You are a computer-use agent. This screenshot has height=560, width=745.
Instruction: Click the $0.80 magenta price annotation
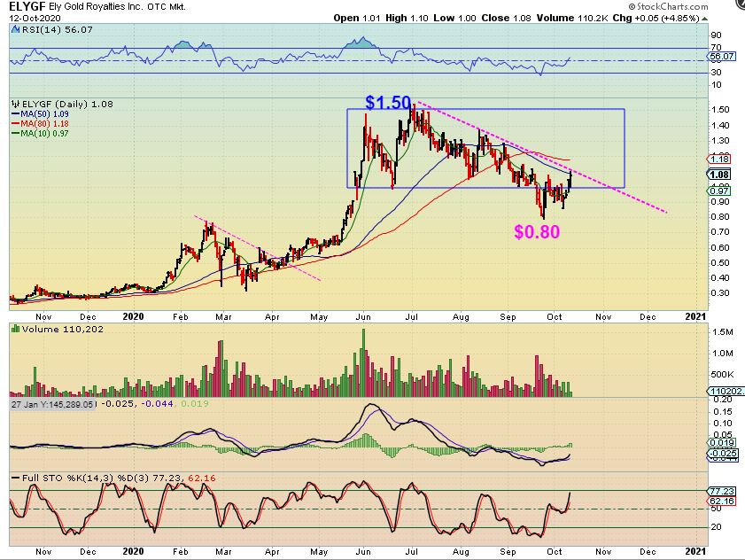537,231
